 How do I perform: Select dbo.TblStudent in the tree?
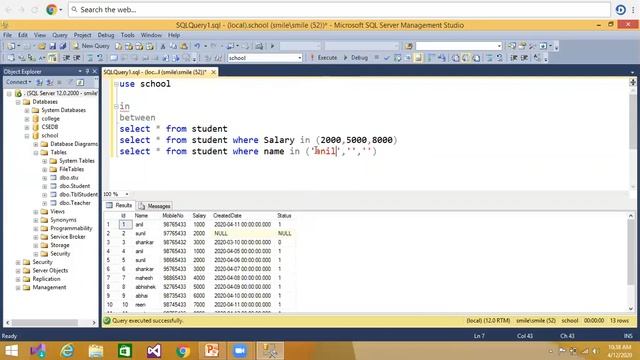point(78,194)
